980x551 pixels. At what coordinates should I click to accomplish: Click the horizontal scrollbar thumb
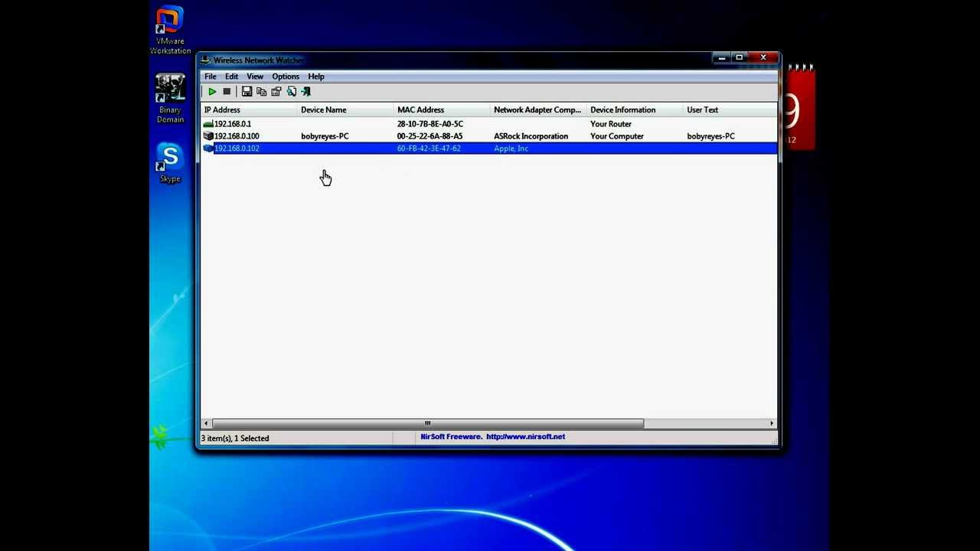pos(427,423)
